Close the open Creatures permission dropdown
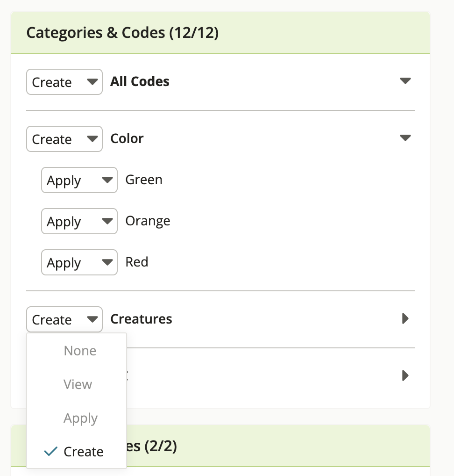Image resolution: width=454 pixels, height=476 pixels. click(64, 319)
